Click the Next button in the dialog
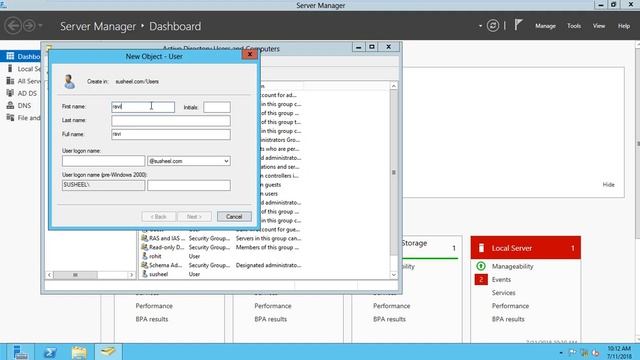This screenshot has width=640, height=360. pyautogui.click(x=194, y=216)
